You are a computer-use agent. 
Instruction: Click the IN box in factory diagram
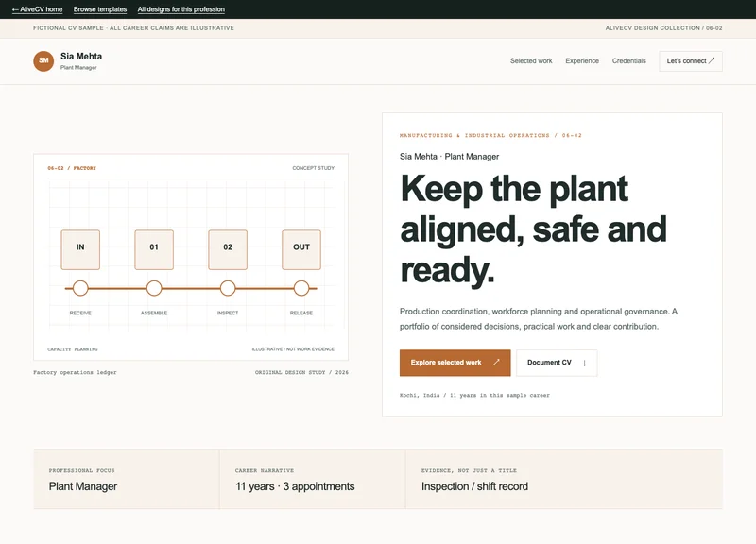[80, 249]
